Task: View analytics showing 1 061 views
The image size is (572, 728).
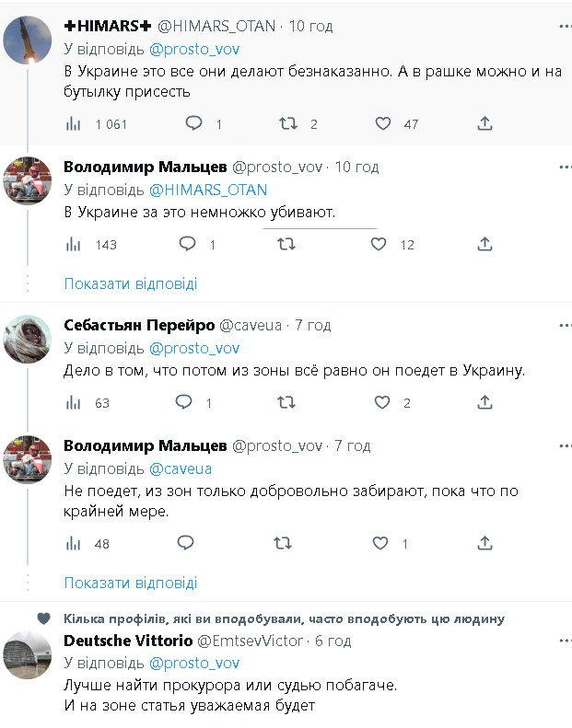Action: (x=74, y=123)
